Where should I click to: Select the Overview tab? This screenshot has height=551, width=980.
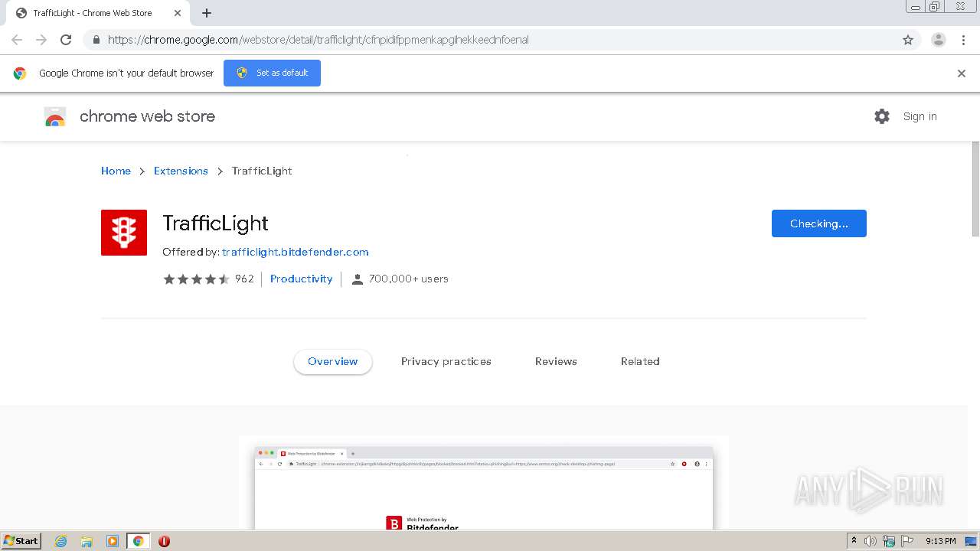pos(333,361)
